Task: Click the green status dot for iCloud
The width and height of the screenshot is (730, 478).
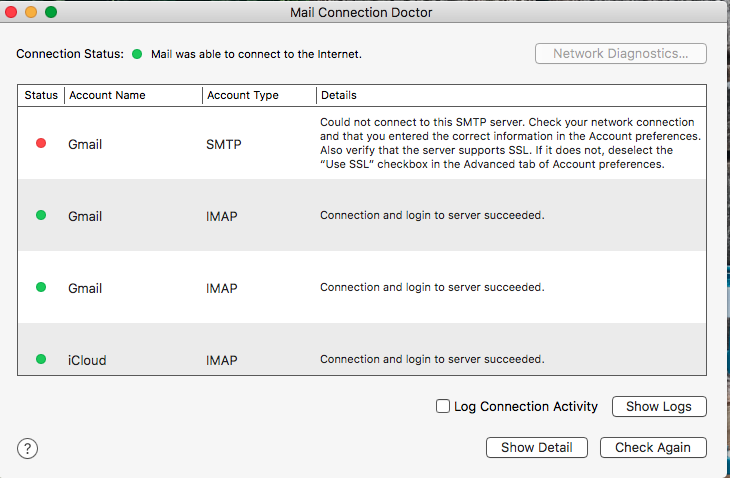Action: 41,359
